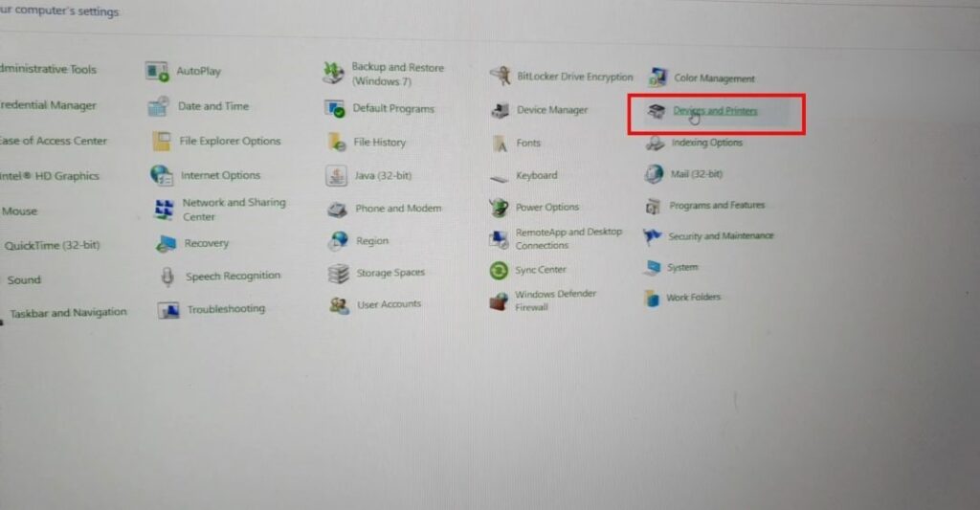Viewport: 980px width, 510px height.
Task: Open Devices and Printers
Action: coord(714,112)
